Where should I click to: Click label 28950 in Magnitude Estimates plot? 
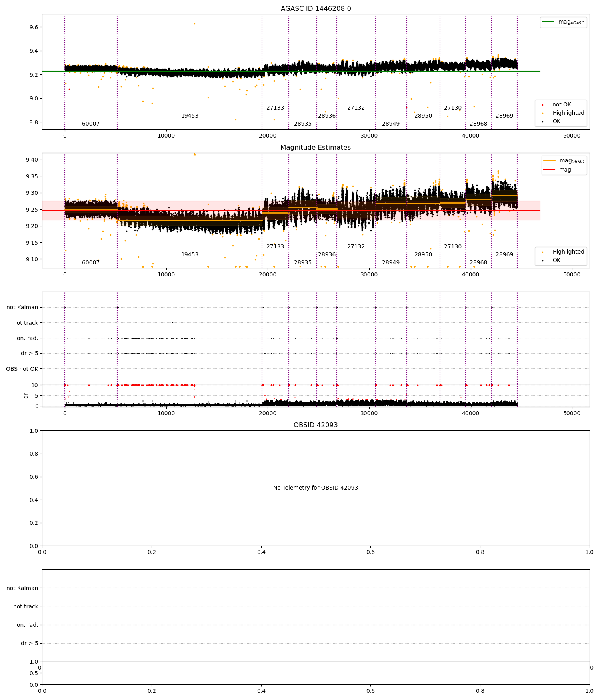click(x=423, y=254)
